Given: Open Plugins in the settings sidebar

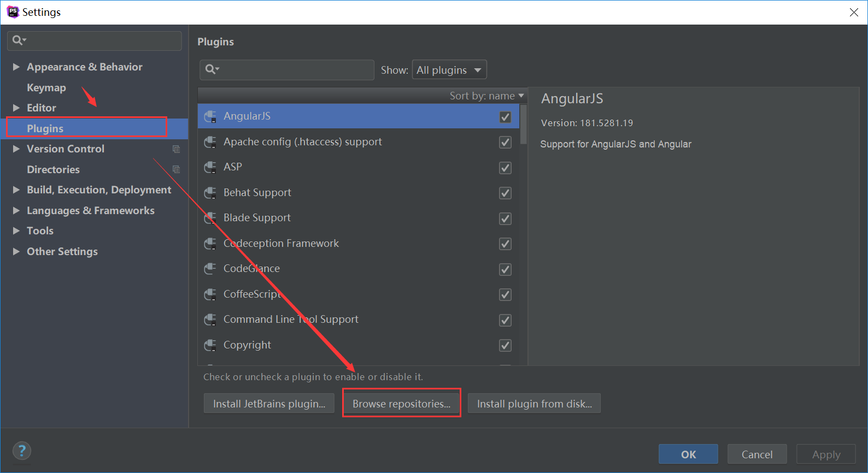Looking at the screenshot, I should [x=45, y=128].
